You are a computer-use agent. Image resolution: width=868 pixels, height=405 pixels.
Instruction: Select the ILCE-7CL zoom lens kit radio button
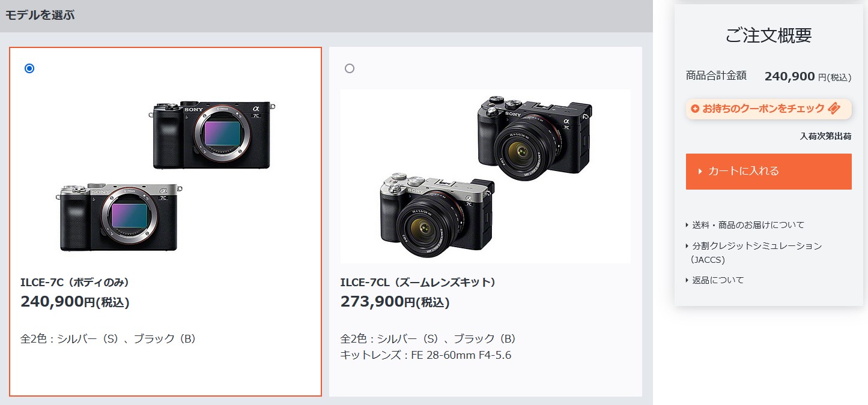350,68
